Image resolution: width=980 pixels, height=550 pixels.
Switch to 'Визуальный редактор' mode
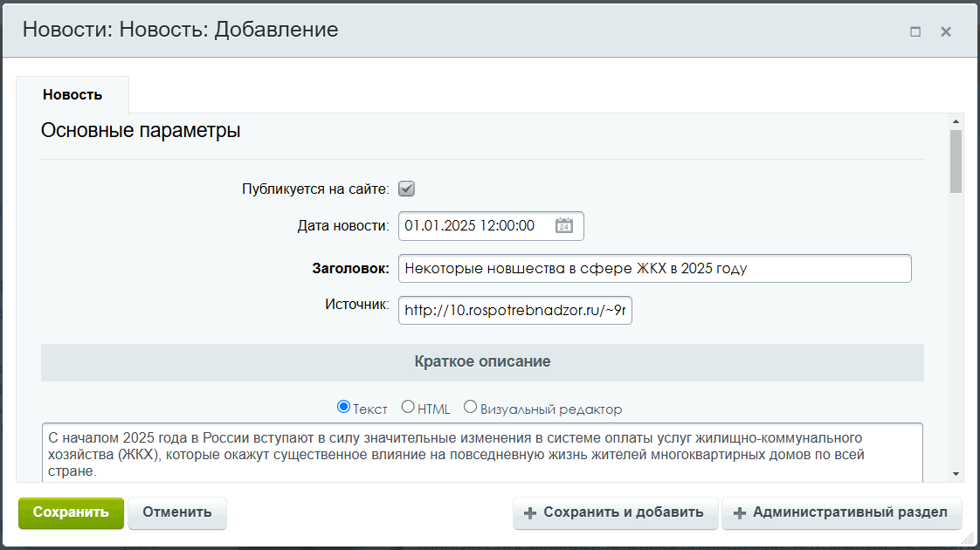coord(471,408)
